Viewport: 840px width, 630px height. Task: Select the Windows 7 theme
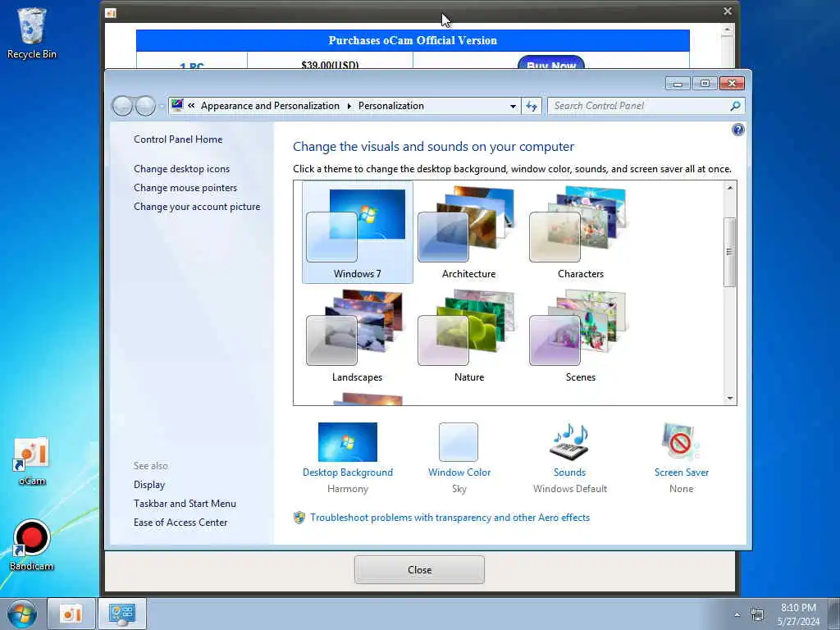[x=358, y=232]
